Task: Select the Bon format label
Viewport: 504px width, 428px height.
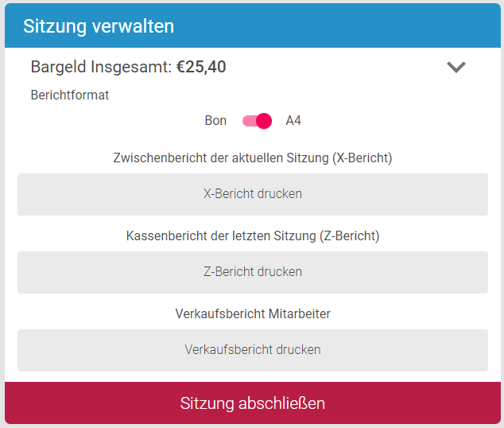Action: [215, 121]
